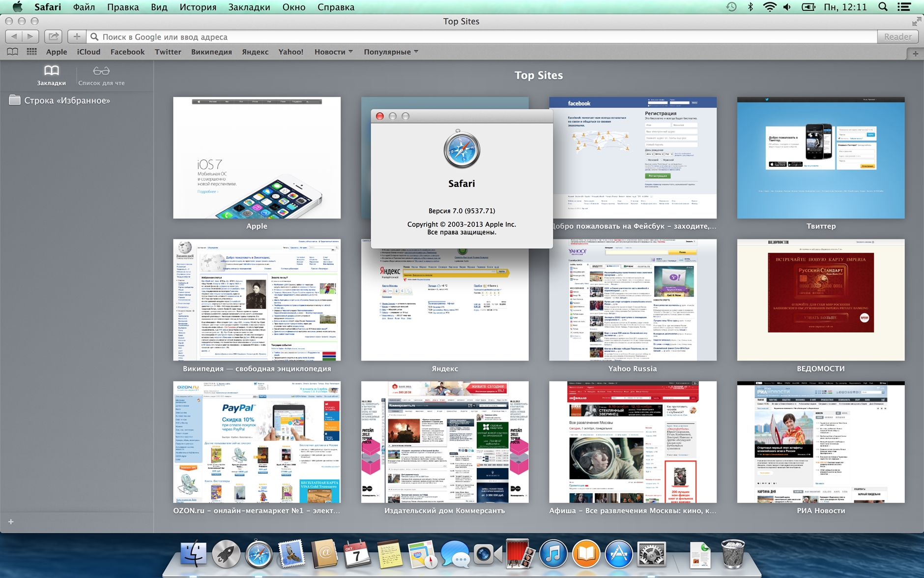Image resolution: width=924 pixels, height=578 pixels.
Task: Open the Wi-Fi status menu
Action: click(x=770, y=7)
